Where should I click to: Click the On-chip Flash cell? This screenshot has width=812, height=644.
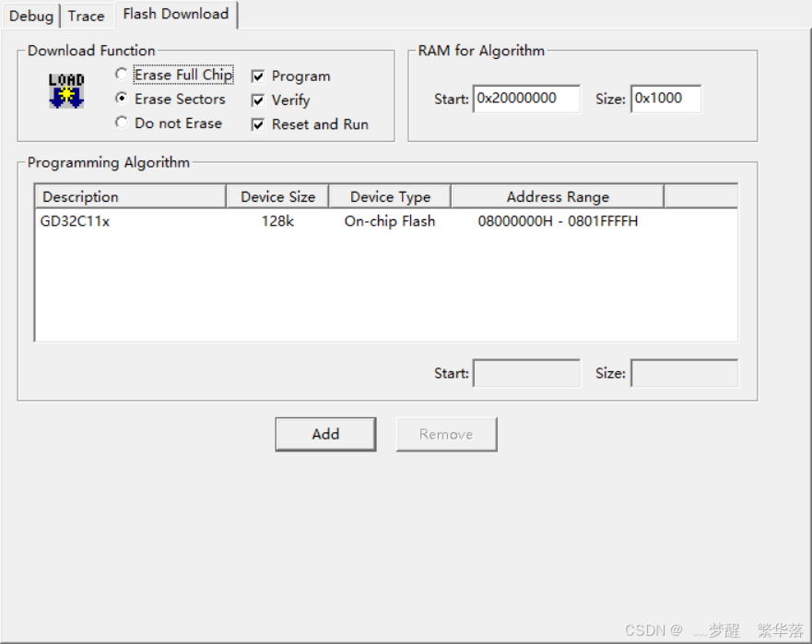click(390, 221)
